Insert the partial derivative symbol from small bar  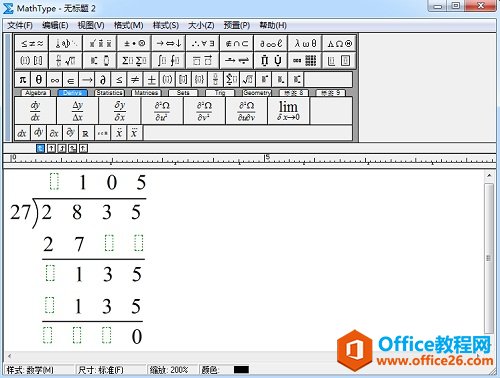pos(103,80)
